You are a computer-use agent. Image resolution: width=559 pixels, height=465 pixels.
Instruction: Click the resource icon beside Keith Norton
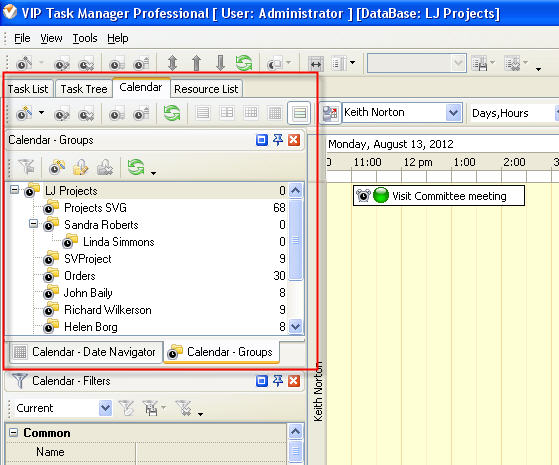(x=329, y=113)
